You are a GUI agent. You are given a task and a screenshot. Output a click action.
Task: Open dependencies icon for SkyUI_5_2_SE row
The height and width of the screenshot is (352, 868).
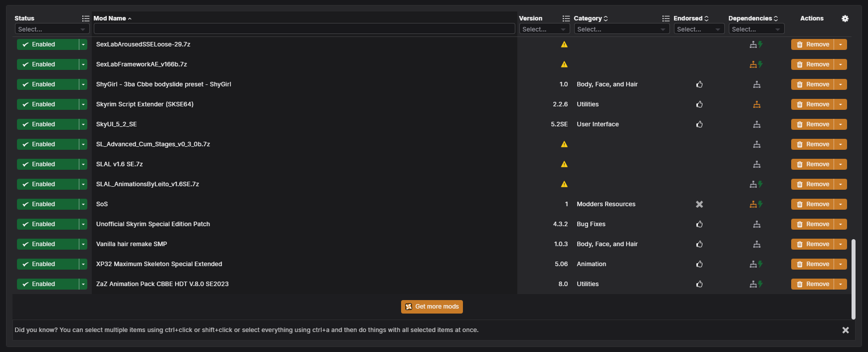coord(757,124)
